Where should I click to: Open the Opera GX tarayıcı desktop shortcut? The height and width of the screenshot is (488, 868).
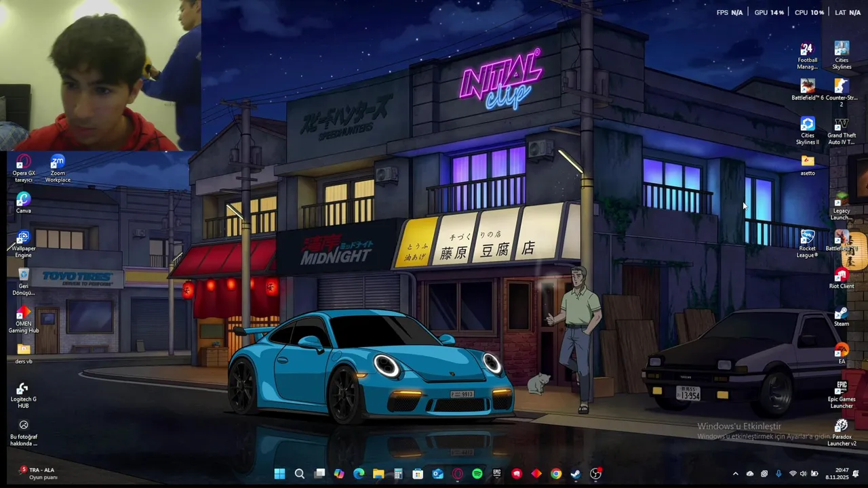click(24, 168)
